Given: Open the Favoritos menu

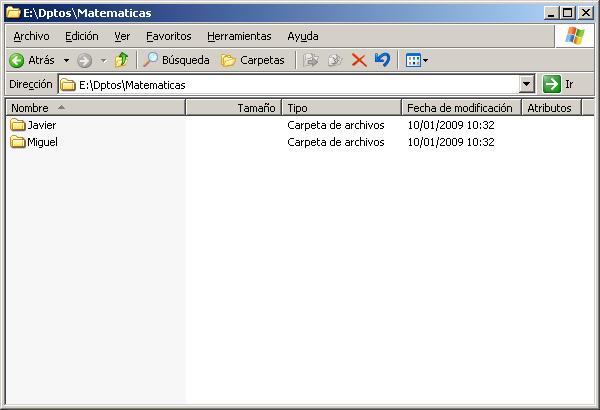Looking at the screenshot, I should click(x=168, y=36).
